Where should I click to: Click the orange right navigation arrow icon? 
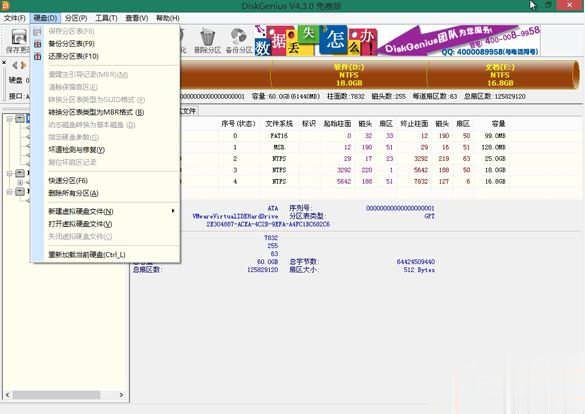pos(23,66)
